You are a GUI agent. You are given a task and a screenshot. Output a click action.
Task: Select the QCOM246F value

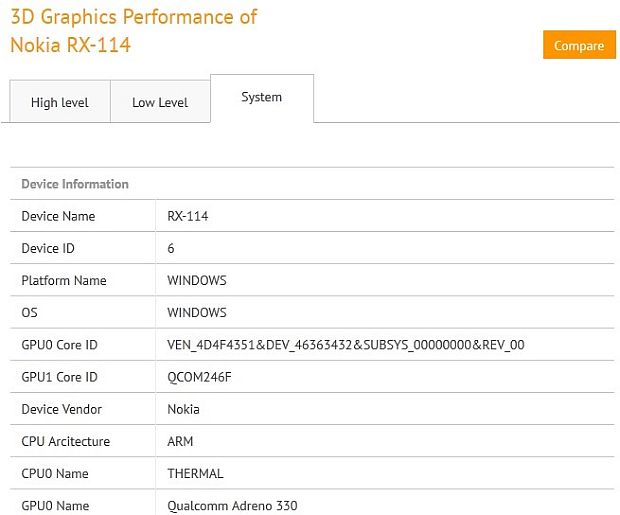200,377
